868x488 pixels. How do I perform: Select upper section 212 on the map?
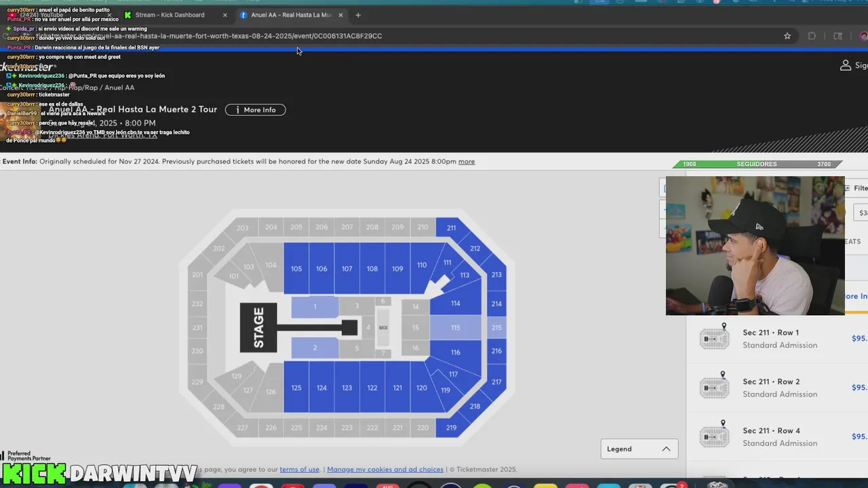coord(475,248)
